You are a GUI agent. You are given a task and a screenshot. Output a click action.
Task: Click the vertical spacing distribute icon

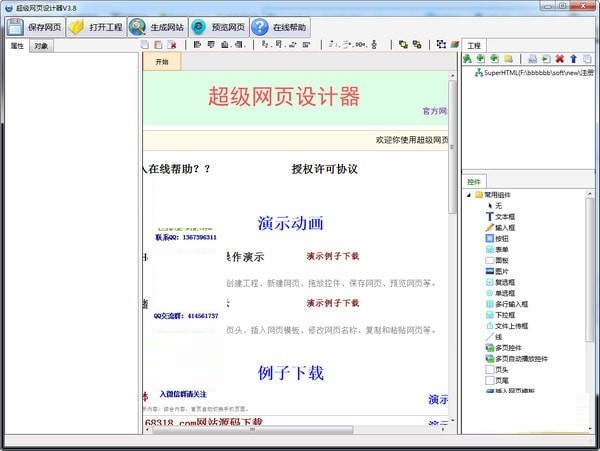pos(374,45)
